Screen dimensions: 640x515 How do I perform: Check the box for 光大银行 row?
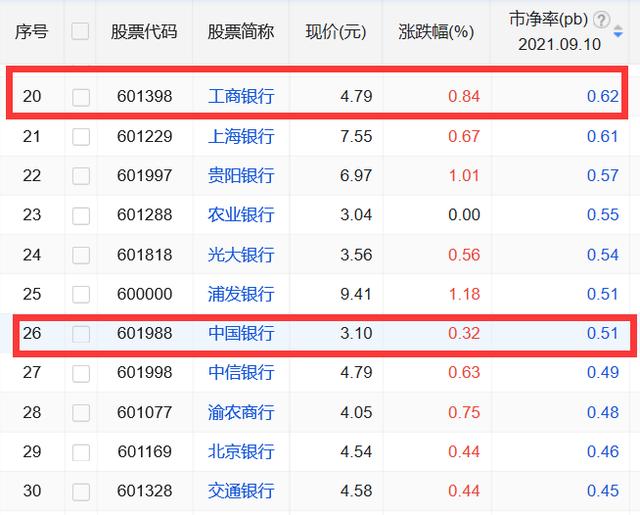(x=81, y=255)
